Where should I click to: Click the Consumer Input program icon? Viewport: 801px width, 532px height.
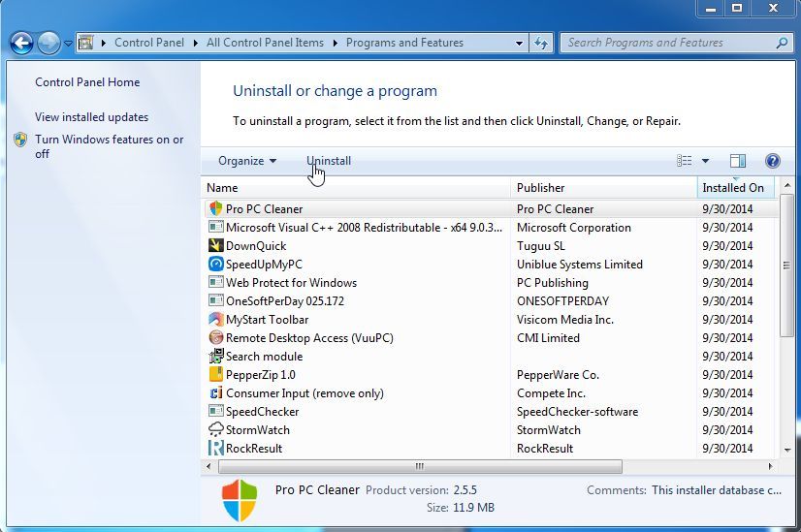(x=216, y=392)
